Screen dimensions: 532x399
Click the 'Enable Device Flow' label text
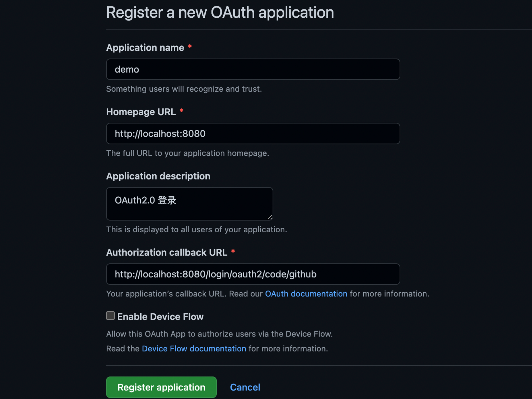tap(160, 317)
